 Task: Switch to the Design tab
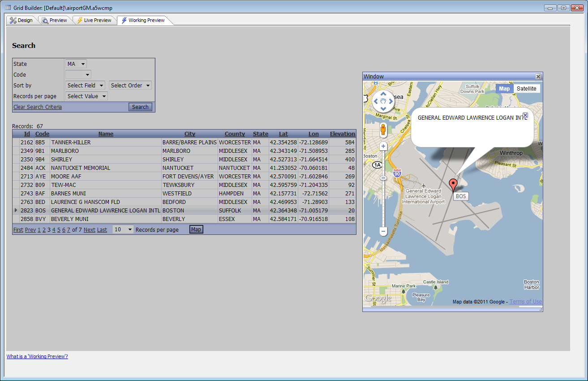tap(21, 20)
